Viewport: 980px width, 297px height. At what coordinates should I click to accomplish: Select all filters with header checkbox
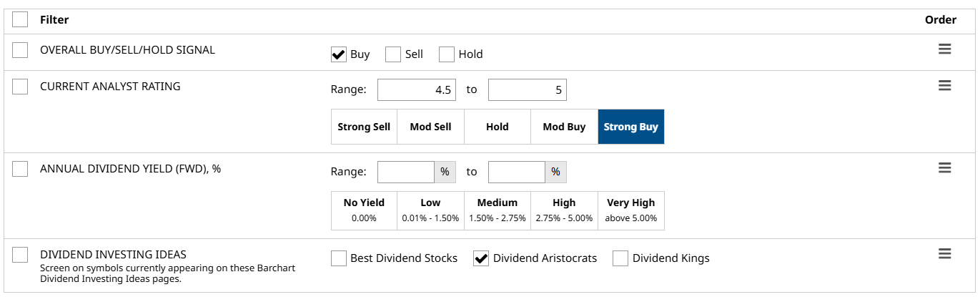coord(20,20)
